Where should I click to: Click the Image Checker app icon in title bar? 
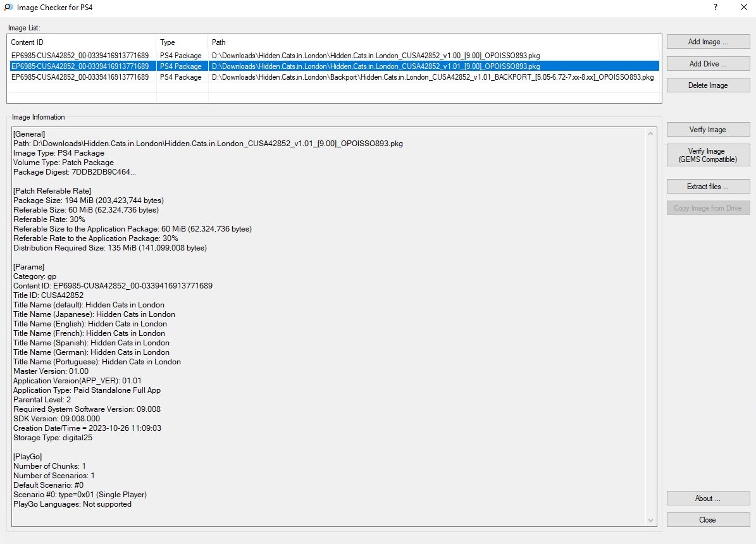coord(9,7)
